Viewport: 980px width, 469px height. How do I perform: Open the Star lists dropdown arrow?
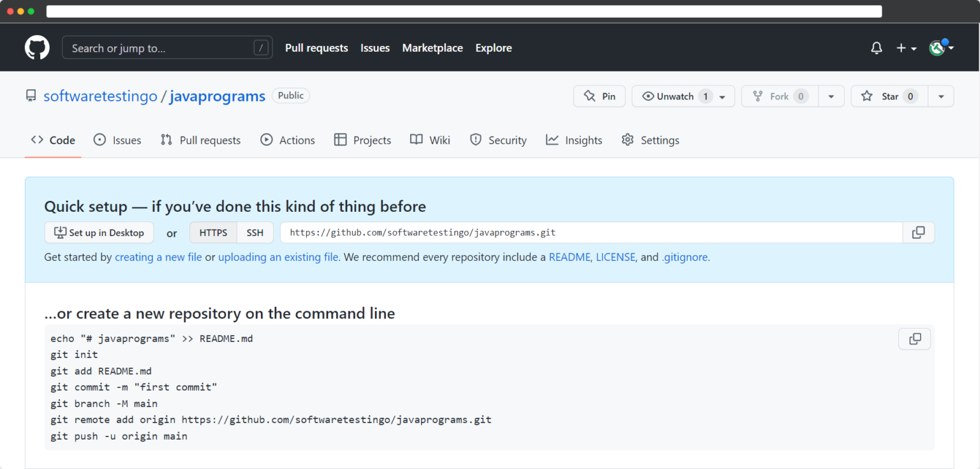[x=940, y=96]
